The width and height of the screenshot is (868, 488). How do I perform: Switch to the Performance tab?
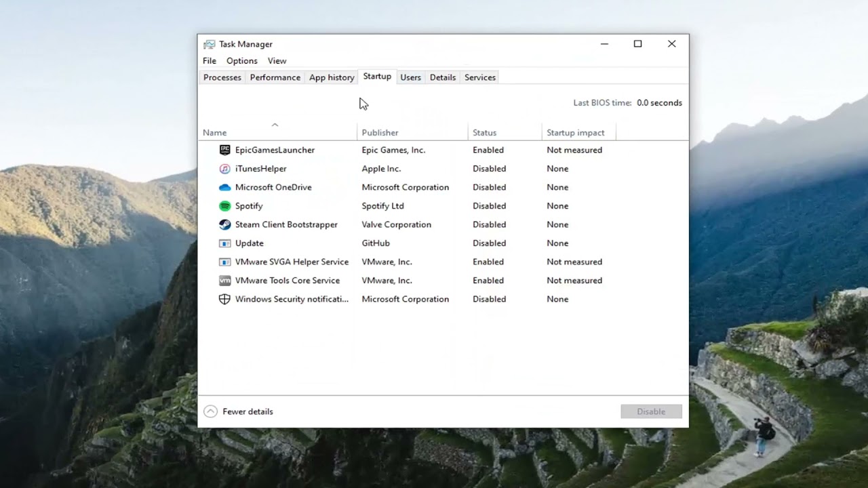pyautogui.click(x=275, y=77)
